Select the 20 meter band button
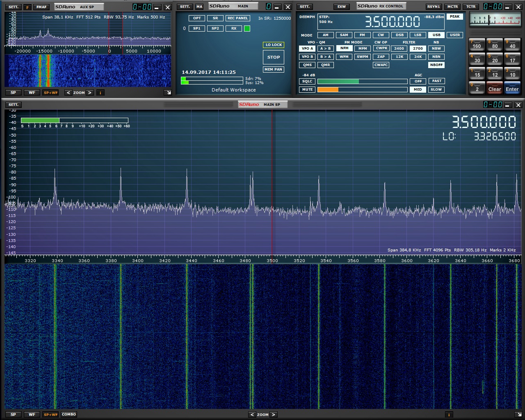The height and width of the screenshot is (420, 525). point(495,59)
